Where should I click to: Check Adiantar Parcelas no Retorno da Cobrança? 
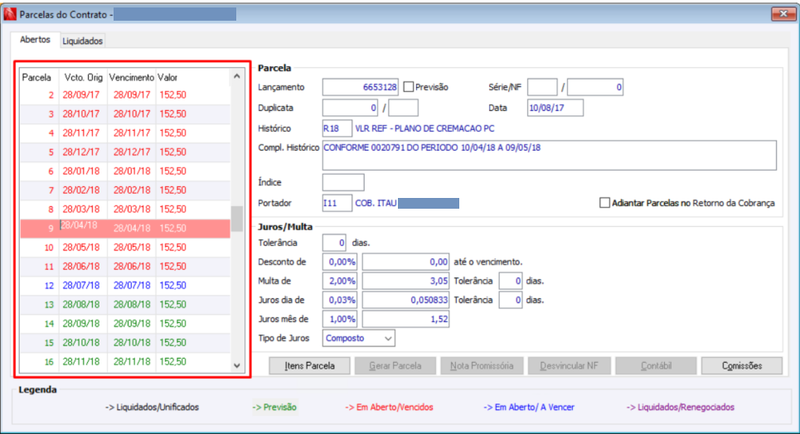click(x=605, y=203)
